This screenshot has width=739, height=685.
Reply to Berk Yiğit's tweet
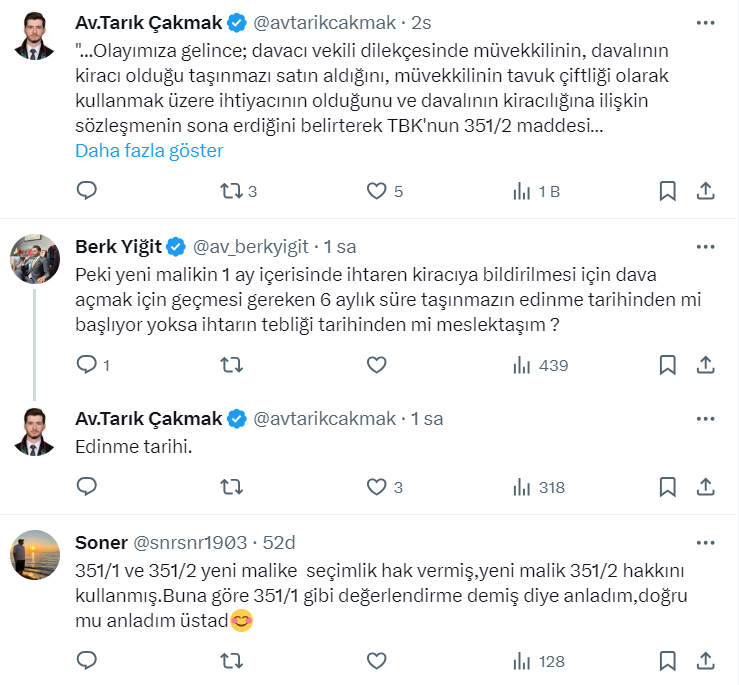(87, 365)
